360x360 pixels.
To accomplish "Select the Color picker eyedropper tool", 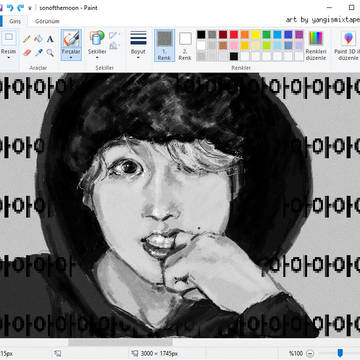I will click(38, 52).
